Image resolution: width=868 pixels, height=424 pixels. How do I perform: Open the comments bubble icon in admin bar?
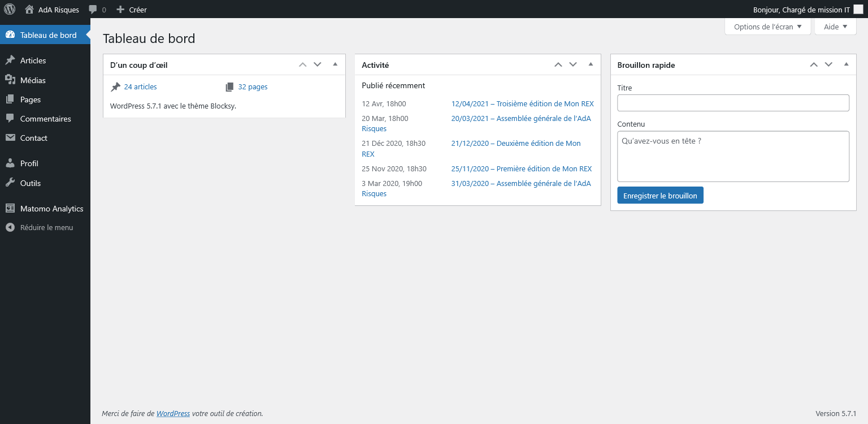pos(93,10)
